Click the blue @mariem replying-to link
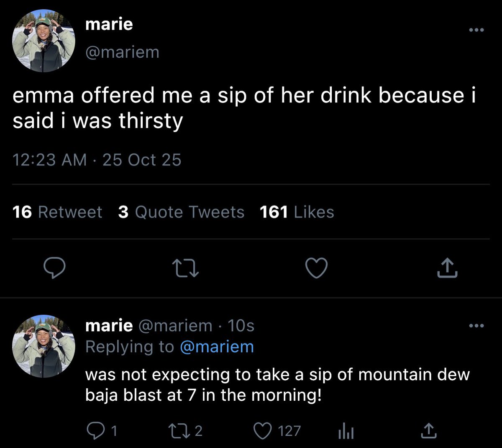 [217, 347]
